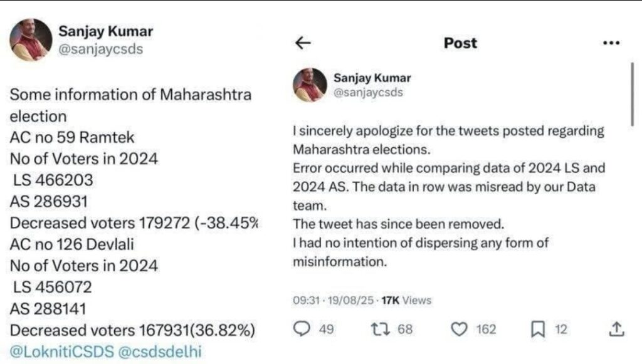Open Sanjay Kumar name in the right post
Screen dimensions: 642x364
click(372, 78)
